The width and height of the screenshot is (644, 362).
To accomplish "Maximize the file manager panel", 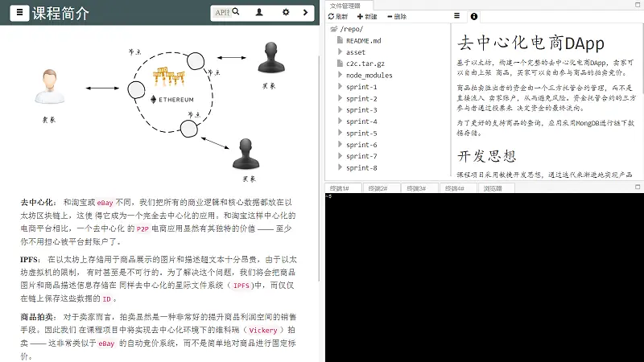I will tap(638, 5).
